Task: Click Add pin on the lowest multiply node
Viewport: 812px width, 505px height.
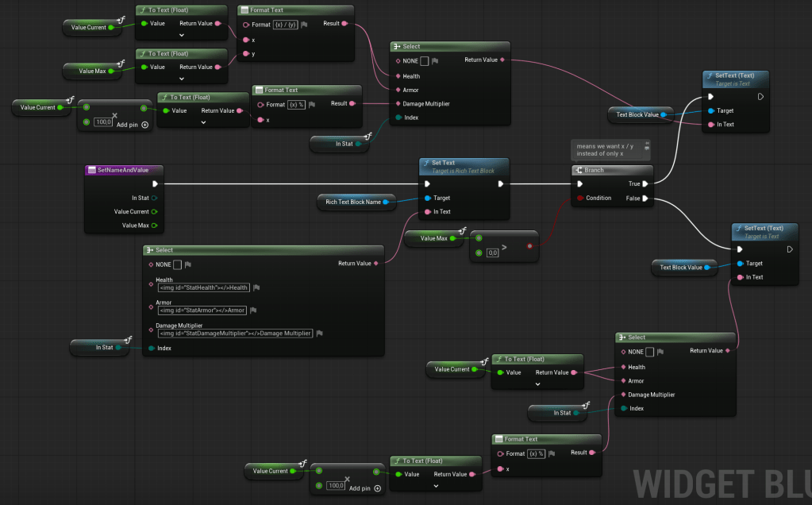Action: point(377,488)
